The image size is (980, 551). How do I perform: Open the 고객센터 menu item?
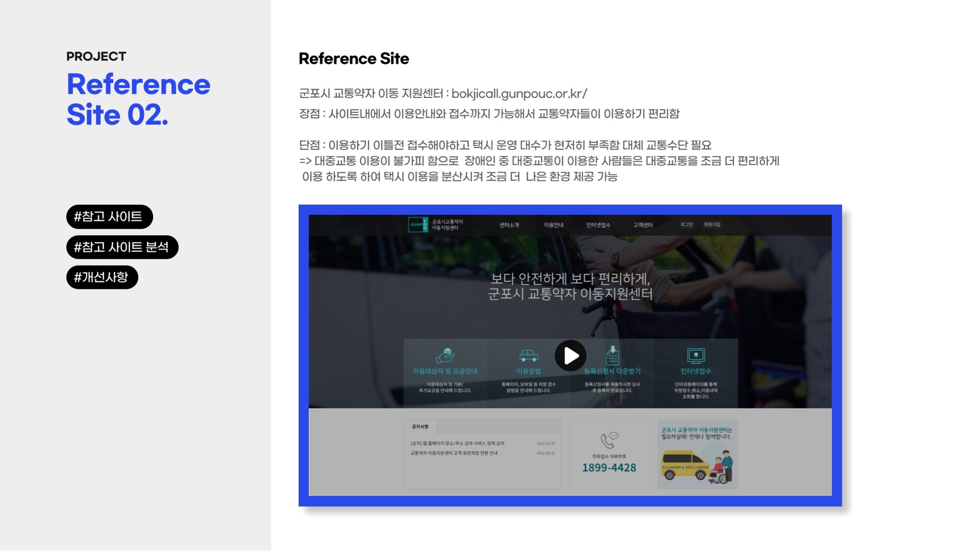643,225
